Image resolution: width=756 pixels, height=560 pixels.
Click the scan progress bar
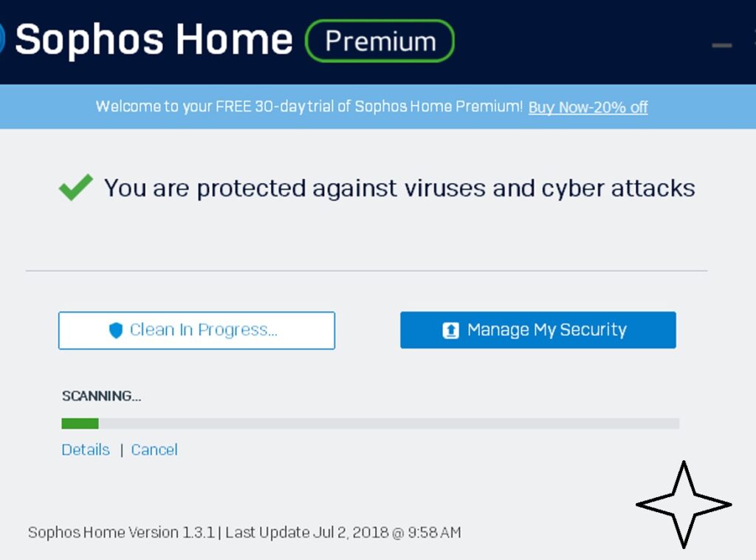[x=369, y=423]
